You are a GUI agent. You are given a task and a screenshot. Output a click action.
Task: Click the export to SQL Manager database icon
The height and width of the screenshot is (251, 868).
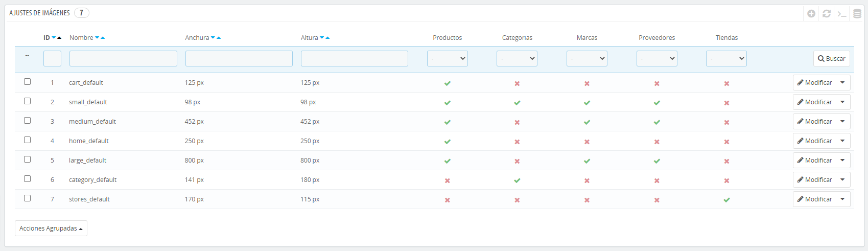pos(857,14)
